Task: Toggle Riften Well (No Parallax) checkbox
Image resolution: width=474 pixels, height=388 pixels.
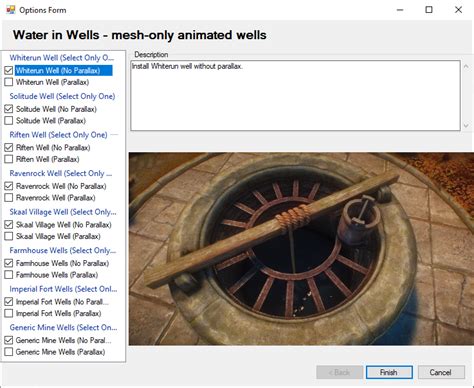Action: pyautogui.click(x=9, y=147)
